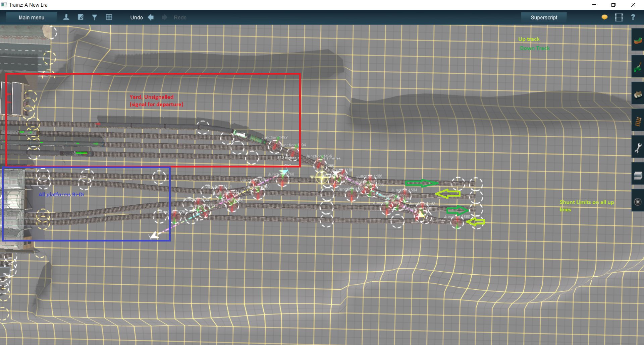Open the Paint ground texture tab
The image size is (644, 345).
[x=638, y=67]
